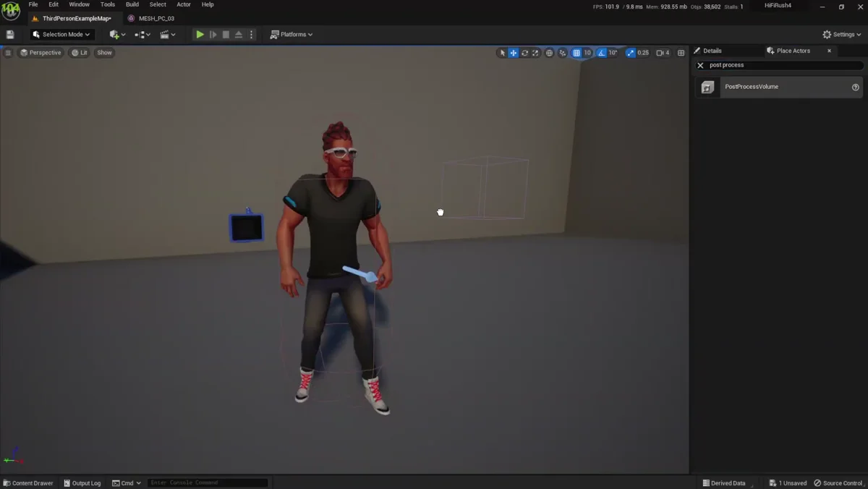Click the FPS 101.9 readout
This screenshot has width=868, height=489.
tap(606, 7)
